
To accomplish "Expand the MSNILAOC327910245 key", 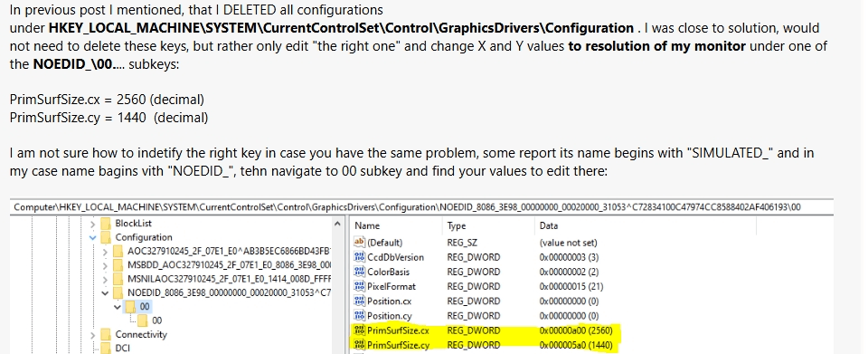I will pos(105,279).
